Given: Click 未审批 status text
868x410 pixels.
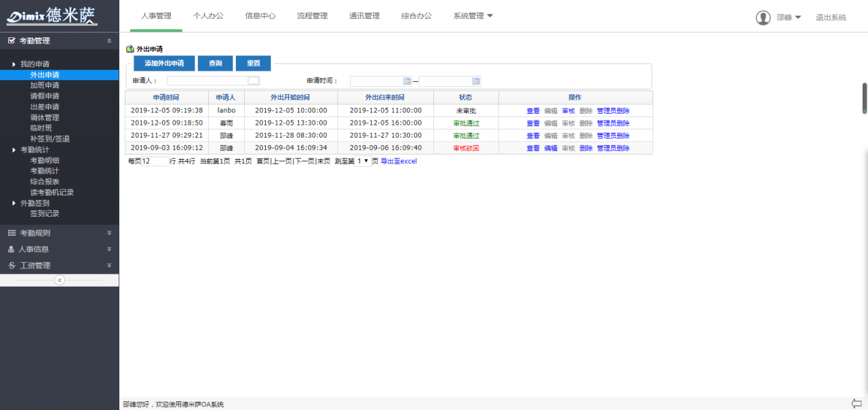Looking at the screenshot, I should pyautogui.click(x=466, y=110).
